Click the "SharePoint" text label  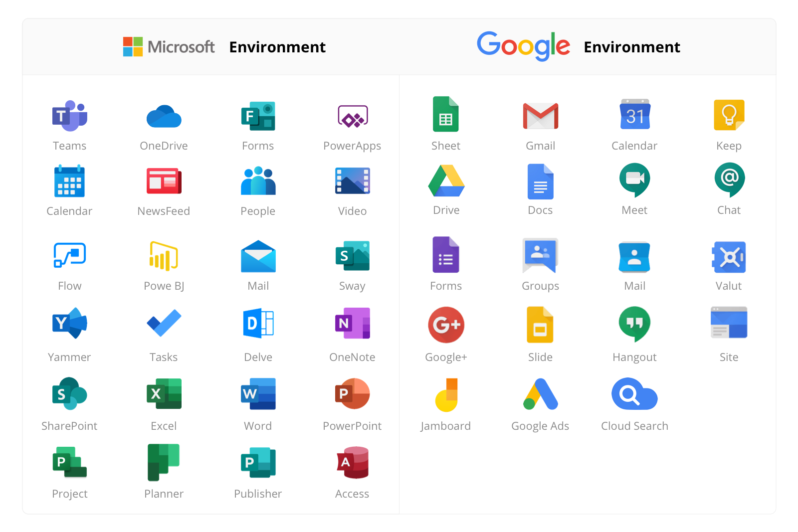click(69, 426)
